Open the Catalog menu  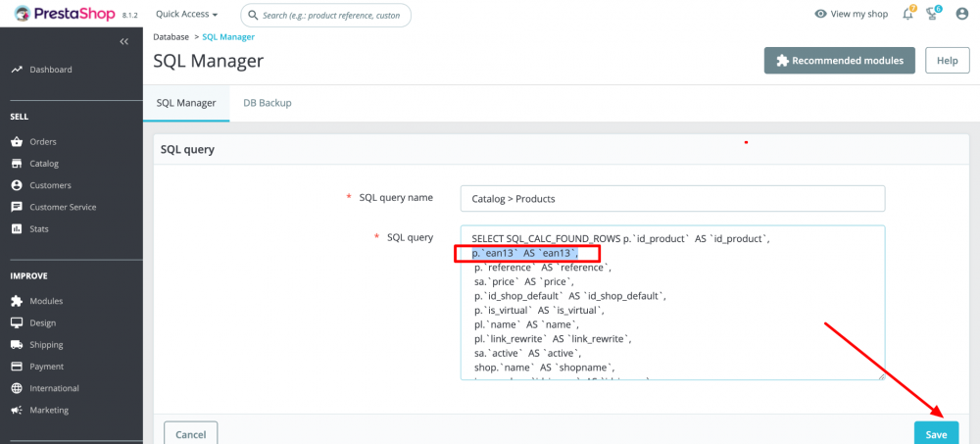tap(44, 164)
